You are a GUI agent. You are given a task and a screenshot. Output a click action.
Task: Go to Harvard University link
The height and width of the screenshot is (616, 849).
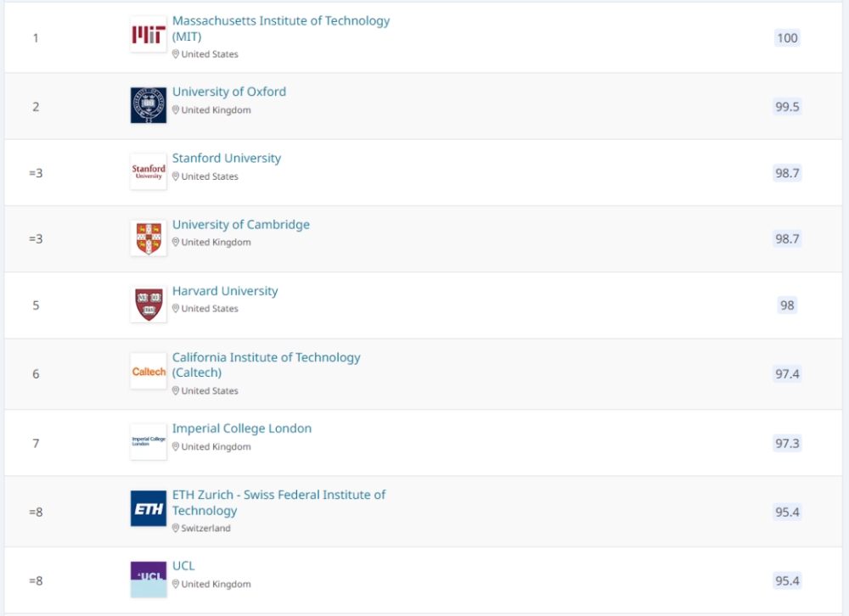click(225, 291)
